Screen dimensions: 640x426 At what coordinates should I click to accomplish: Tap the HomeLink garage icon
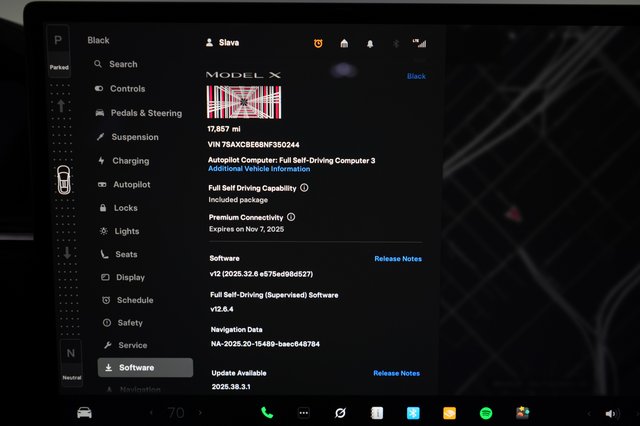coord(344,43)
